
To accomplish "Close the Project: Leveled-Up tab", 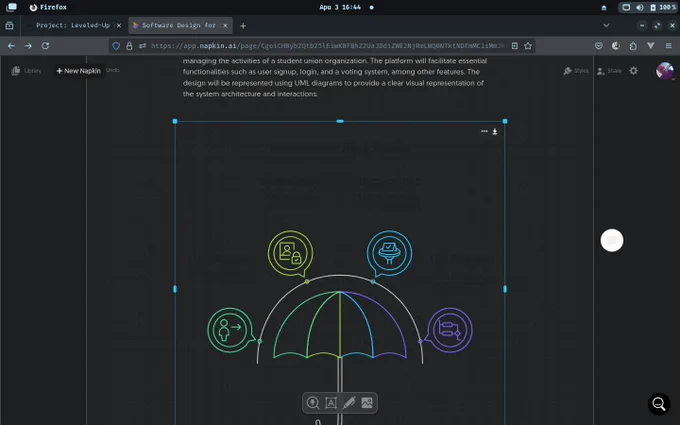I will click(x=119, y=26).
